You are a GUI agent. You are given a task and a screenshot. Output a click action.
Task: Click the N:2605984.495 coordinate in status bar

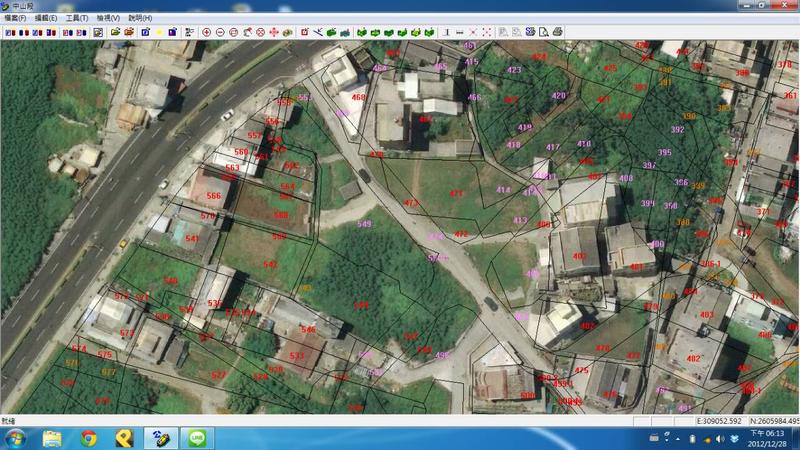(774, 421)
